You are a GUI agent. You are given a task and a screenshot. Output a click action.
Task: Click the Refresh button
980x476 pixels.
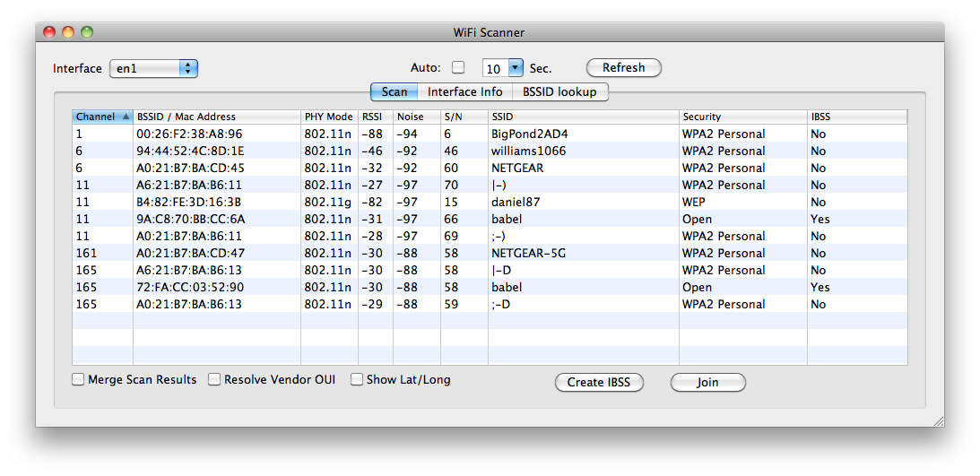pos(623,67)
